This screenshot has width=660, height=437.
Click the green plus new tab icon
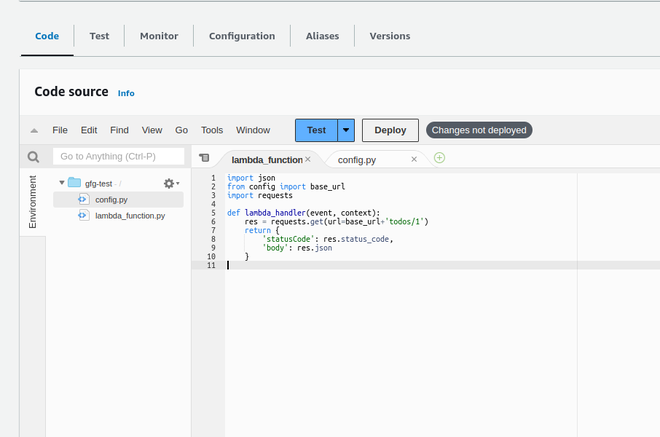pos(440,158)
